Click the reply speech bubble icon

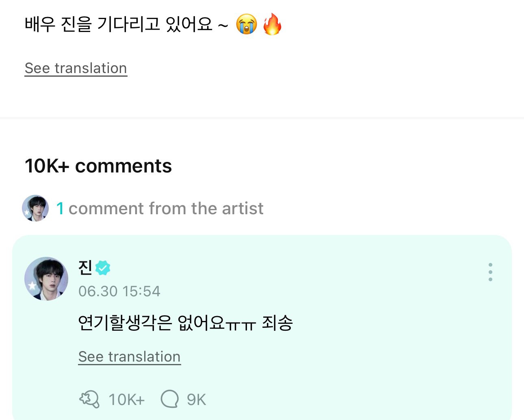(x=169, y=399)
